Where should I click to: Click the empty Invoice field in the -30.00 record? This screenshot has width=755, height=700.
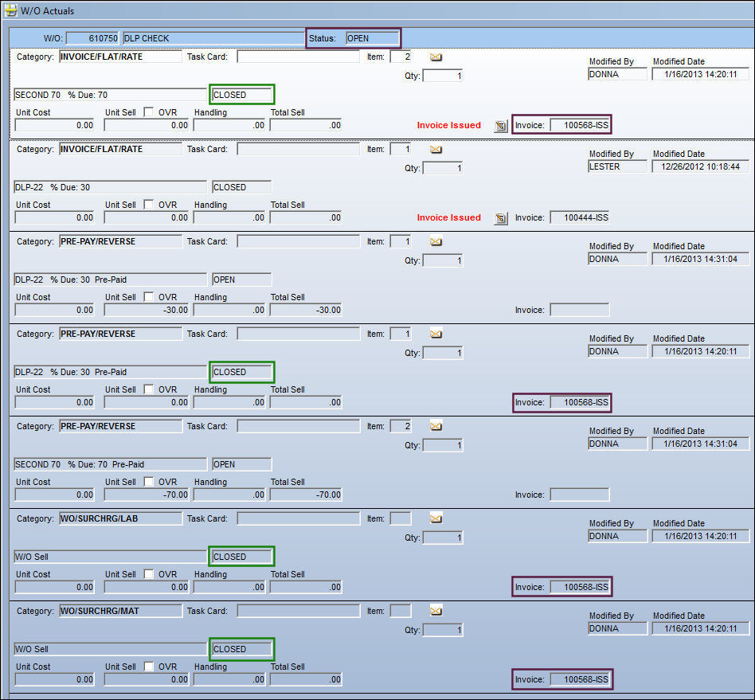click(580, 310)
